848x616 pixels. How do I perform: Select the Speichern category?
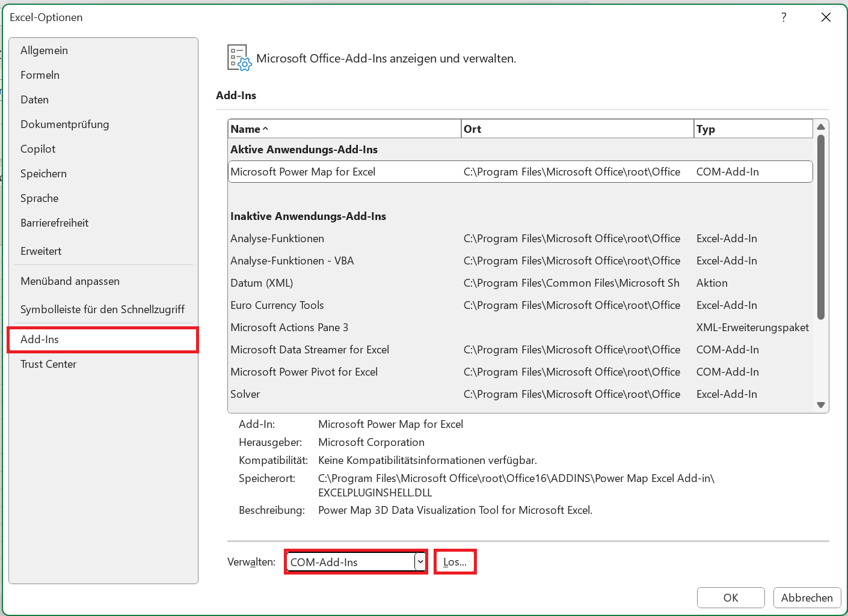(103, 174)
